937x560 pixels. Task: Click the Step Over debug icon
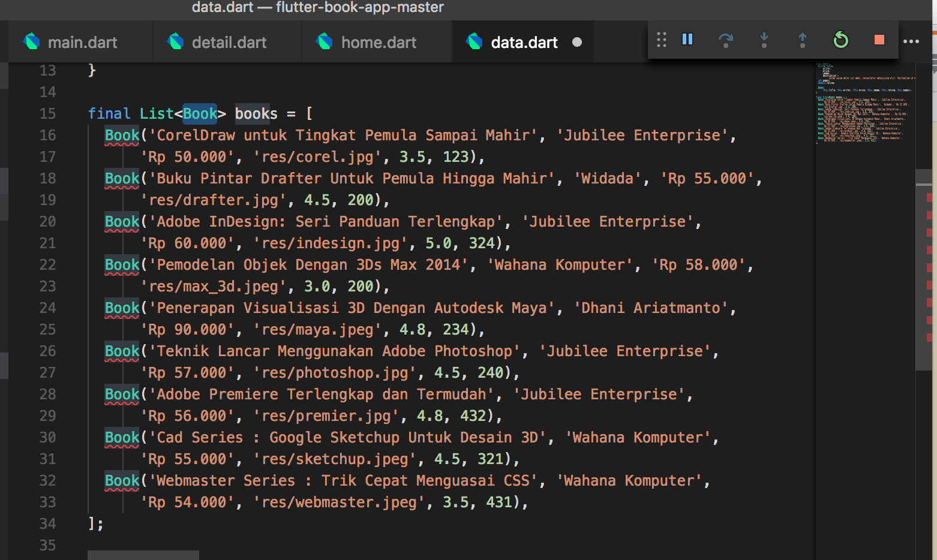pyautogui.click(x=725, y=40)
